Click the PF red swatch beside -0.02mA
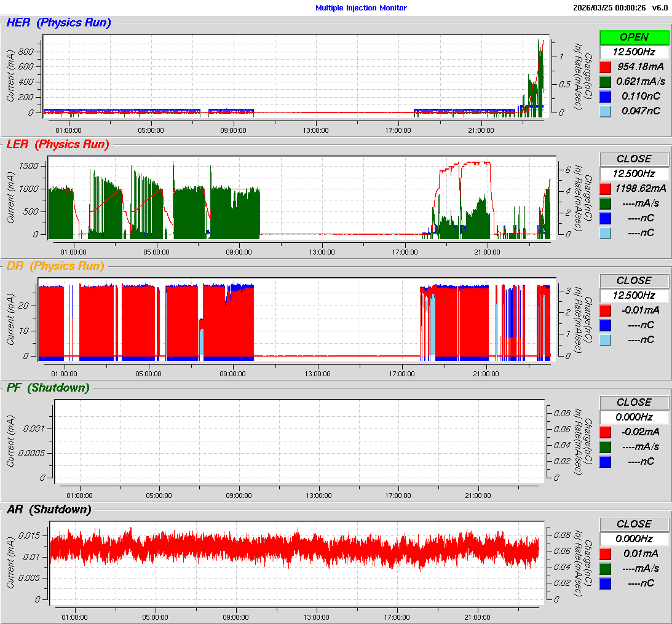Viewport: 672px width, 624px height. click(605, 432)
